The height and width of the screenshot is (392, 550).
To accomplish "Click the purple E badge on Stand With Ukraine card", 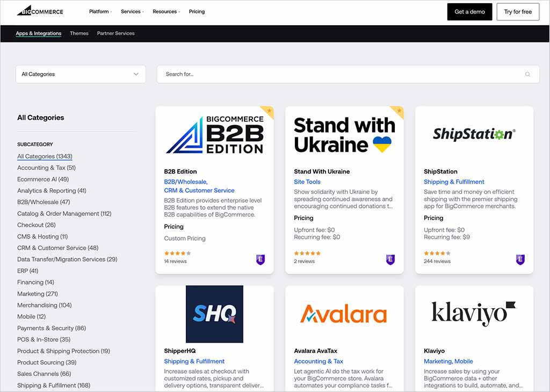I will pyautogui.click(x=390, y=259).
